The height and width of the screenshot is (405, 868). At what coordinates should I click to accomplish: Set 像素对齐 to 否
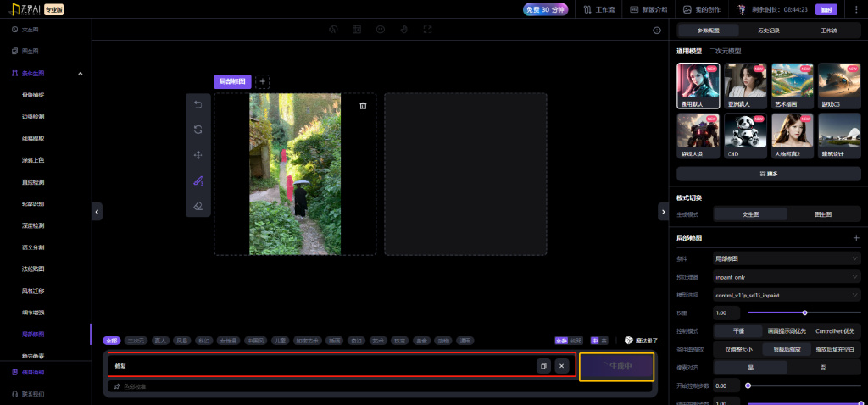click(x=823, y=368)
